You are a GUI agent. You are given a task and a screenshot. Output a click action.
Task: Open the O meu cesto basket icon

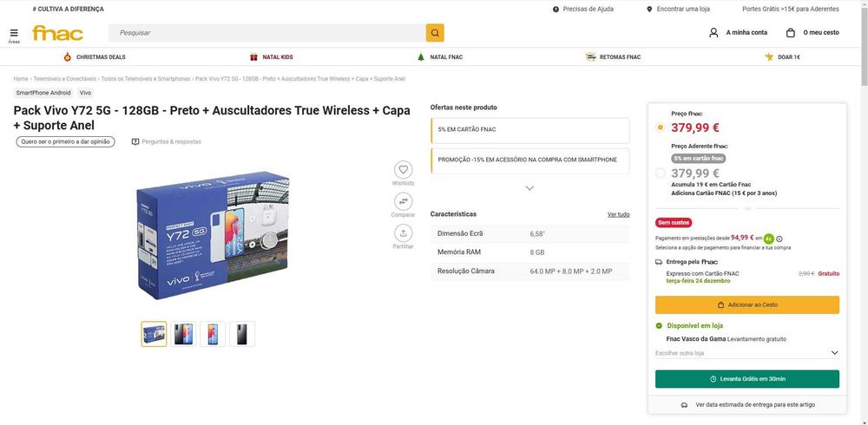791,33
